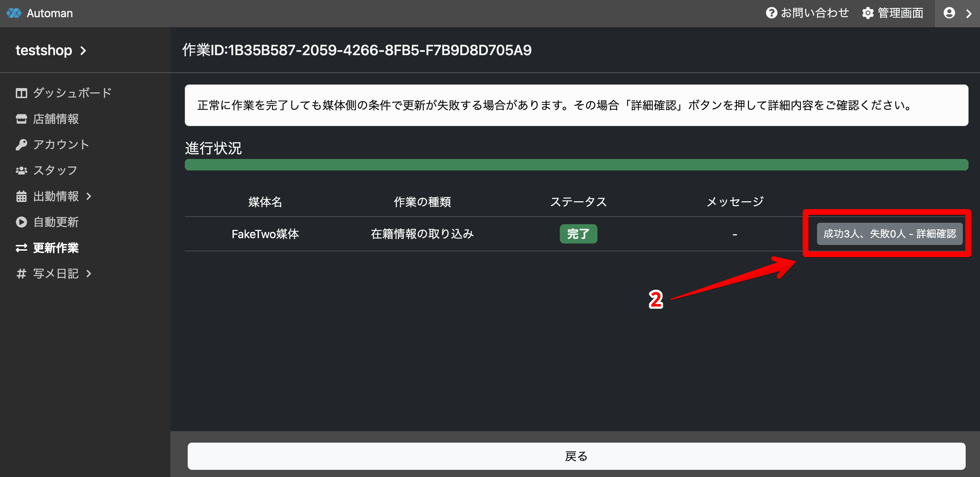Click the dashboard icon in the sidebar

(21, 93)
